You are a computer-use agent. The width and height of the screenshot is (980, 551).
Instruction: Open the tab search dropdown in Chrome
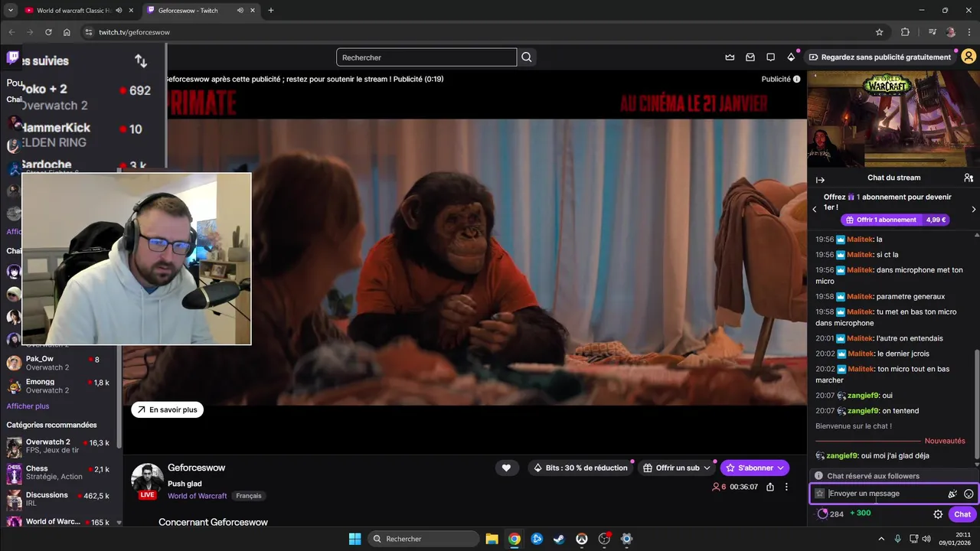(x=11, y=11)
